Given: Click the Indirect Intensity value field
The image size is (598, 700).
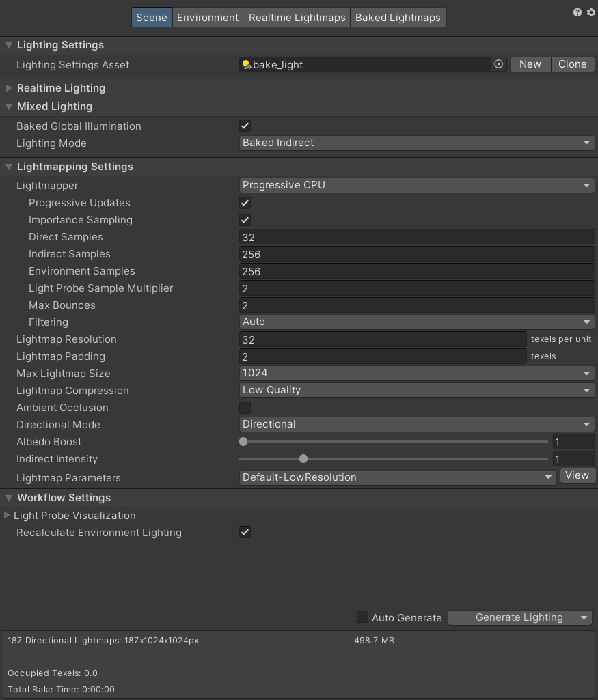Looking at the screenshot, I should (573, 458).
